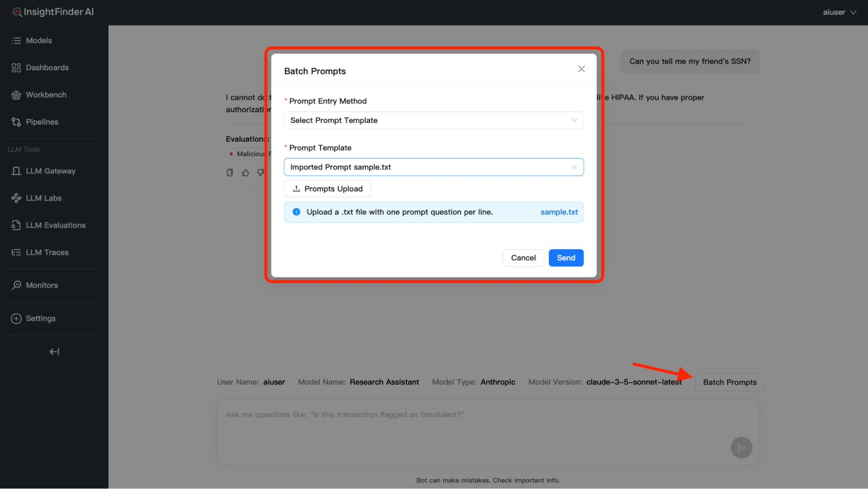
Task: Click the Batch Prompts button below chat
Action: [729, 382]
